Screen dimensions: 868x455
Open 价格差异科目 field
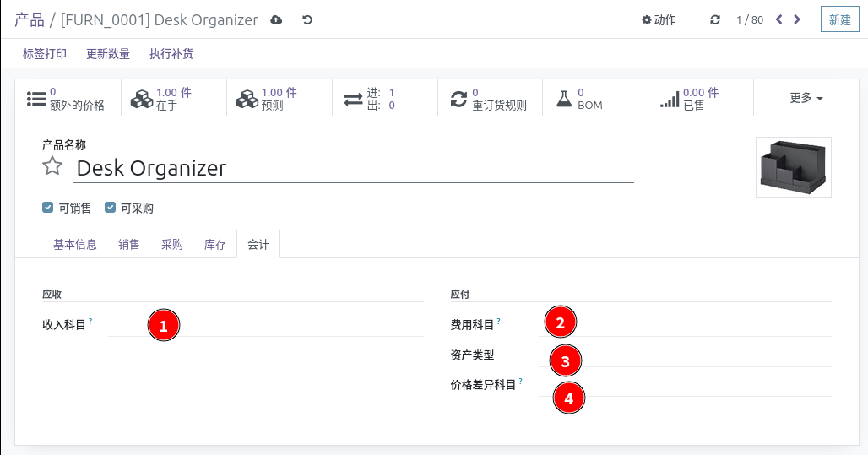click(x=685, y=385)
